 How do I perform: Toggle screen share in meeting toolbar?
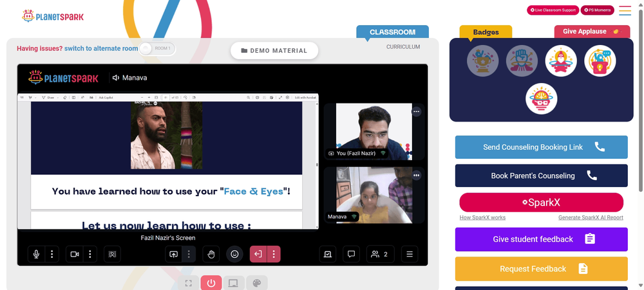[173, 255]
